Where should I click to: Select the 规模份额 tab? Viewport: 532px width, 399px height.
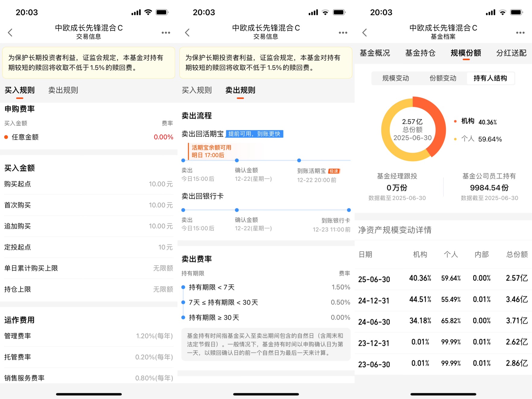click(466, 53)
